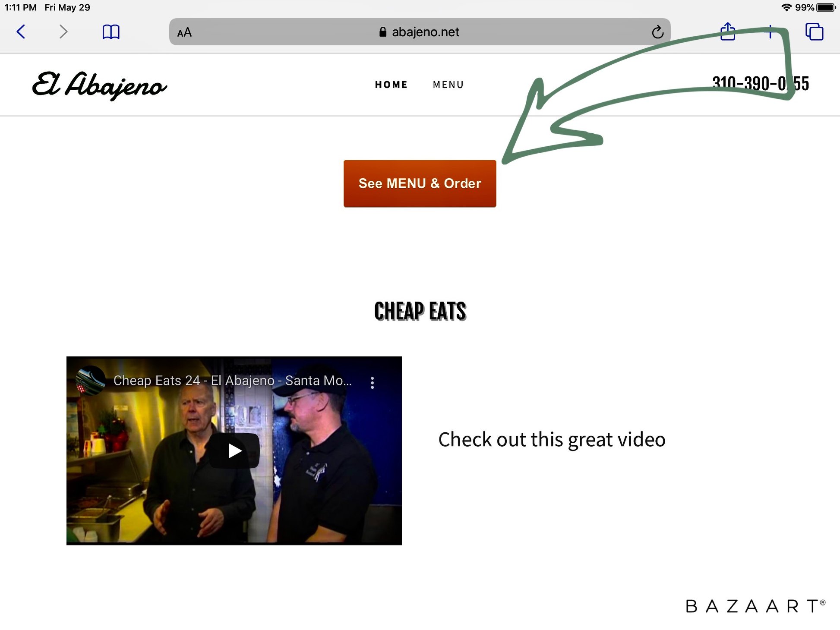Tap the CHEAP EATS heading

click(x=420, y=311)
